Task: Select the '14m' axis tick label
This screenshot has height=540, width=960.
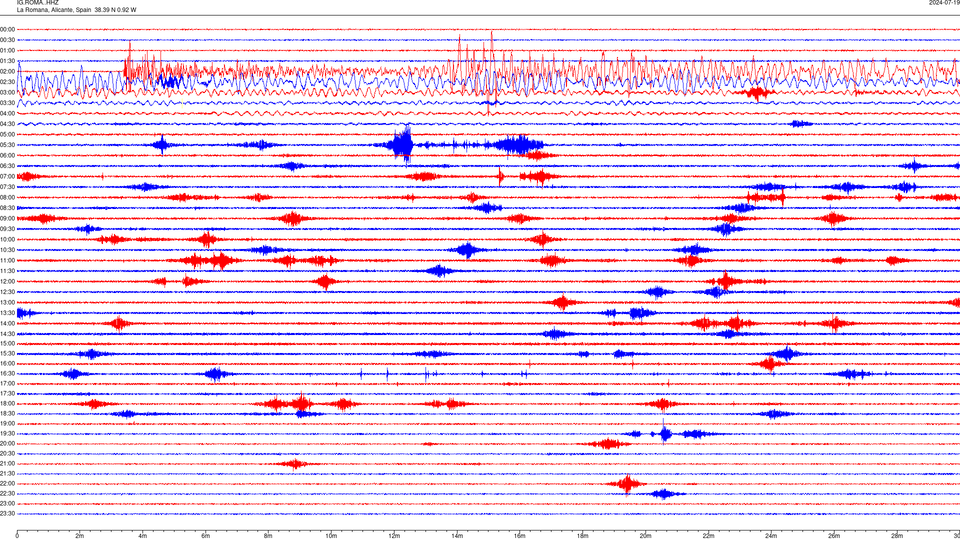Action: point(457,536)
